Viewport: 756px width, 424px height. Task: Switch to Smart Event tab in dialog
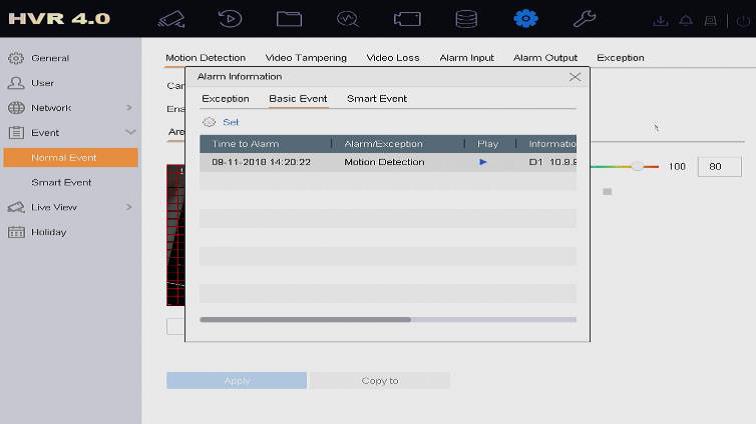click(x=376, y=99)
